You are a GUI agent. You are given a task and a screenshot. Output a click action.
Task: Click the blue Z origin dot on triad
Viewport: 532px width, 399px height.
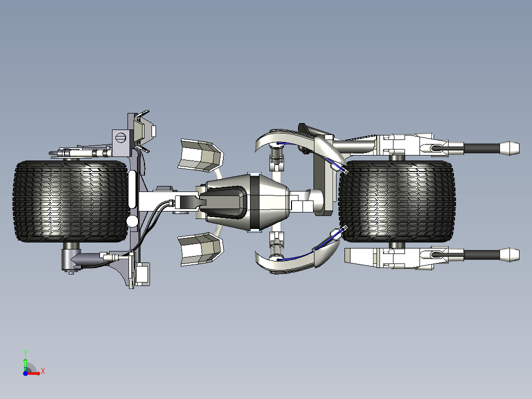pos(25,373)
